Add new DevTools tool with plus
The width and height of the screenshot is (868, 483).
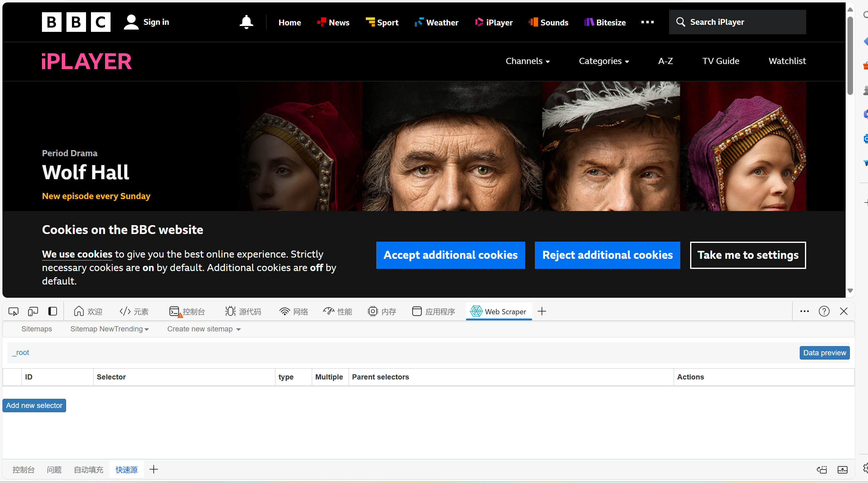pos(542,311)
